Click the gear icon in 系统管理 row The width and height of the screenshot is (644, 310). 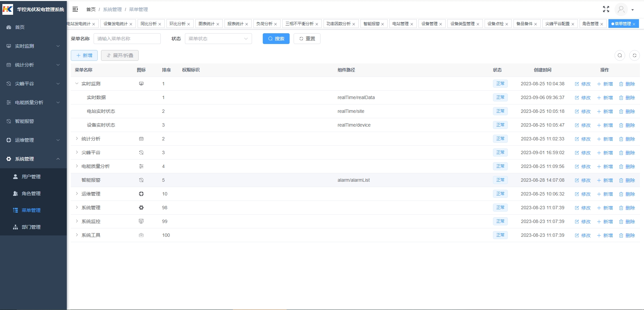coord(141,208)
